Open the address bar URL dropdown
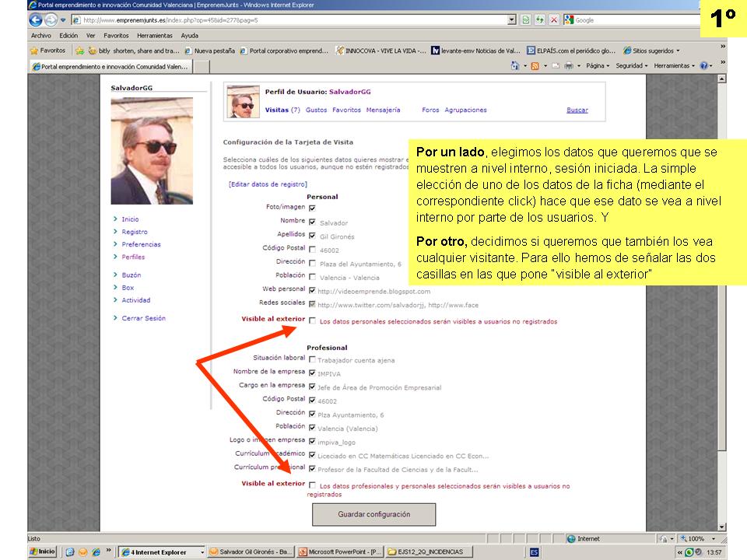 tap(511, 20)
